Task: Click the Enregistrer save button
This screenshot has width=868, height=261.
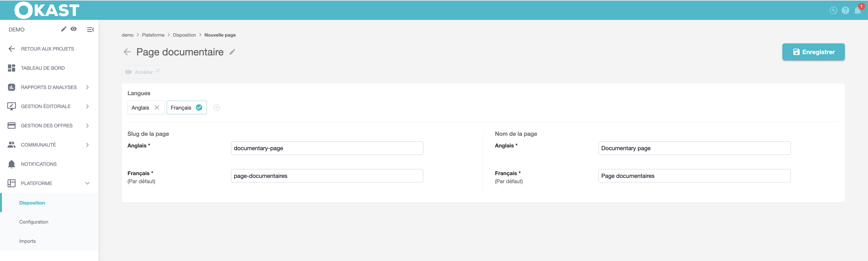Action: (x=813, y=52)
